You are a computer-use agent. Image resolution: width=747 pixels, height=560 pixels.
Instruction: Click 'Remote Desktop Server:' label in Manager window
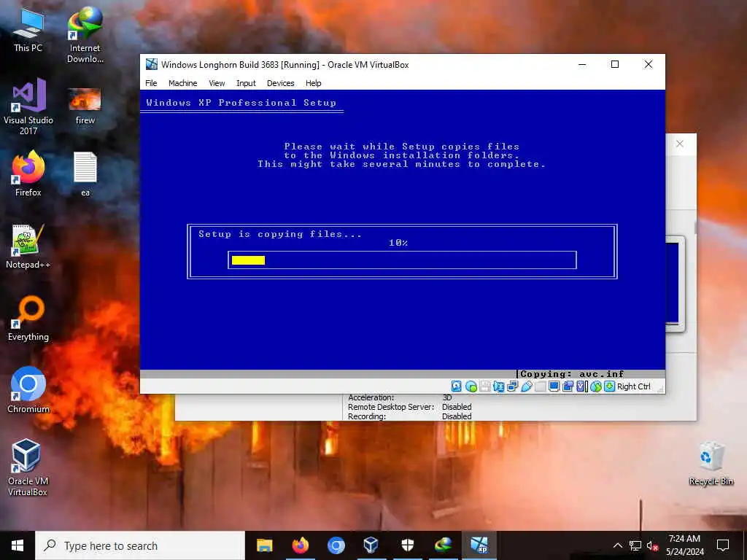point(391,407)
